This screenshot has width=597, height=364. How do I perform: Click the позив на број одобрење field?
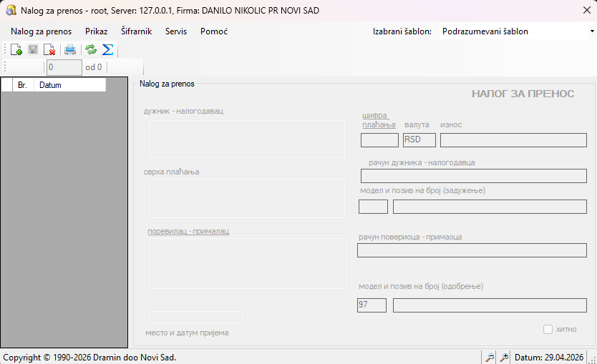[490, 305]
